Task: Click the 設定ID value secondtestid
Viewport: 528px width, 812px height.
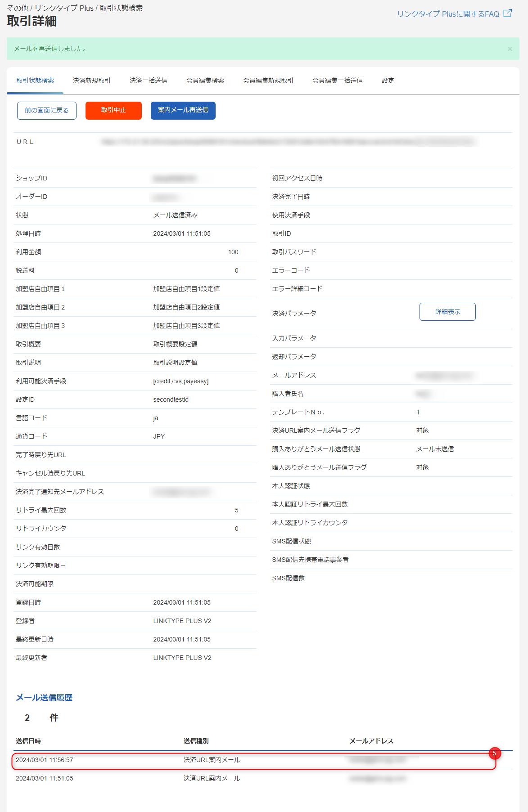Action: pyautogui.click(x=171, y=399)
